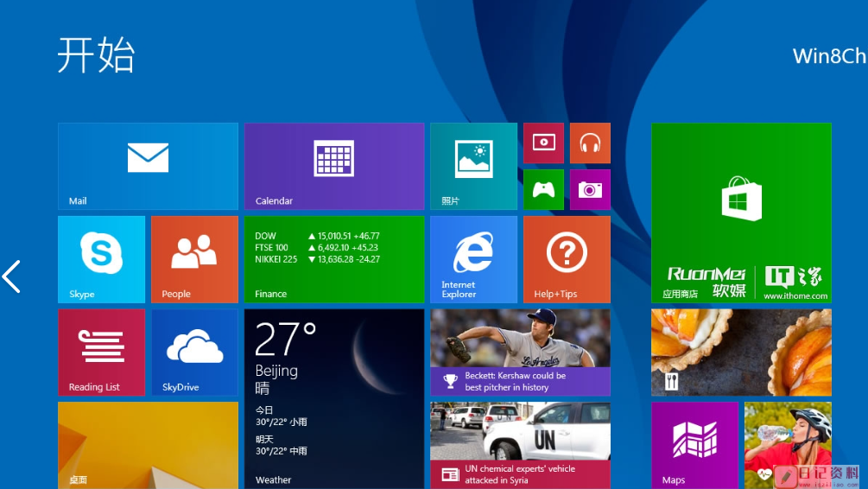The width and height of the screenshot is (868, 489).
Task: Launch the Music tile with headphones icon
Action: [590, 143]
